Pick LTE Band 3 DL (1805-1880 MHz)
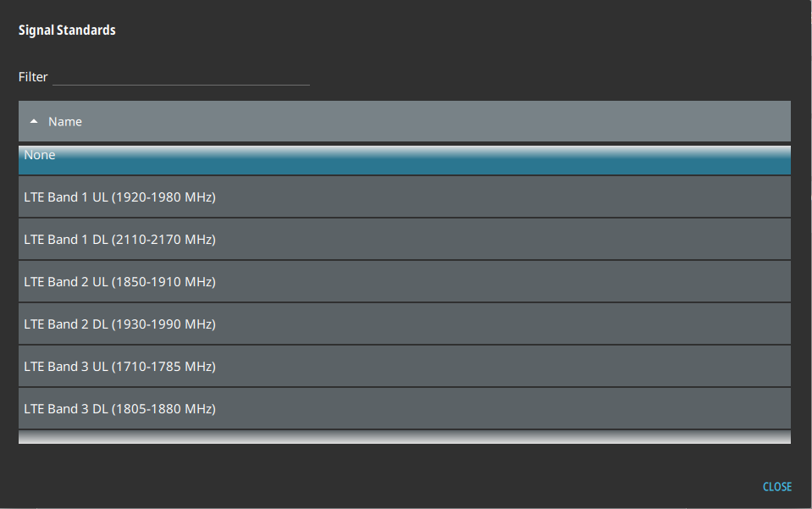The width and height of the screenshot is (812, 509). pyautogui.click(x=404, y=409)
